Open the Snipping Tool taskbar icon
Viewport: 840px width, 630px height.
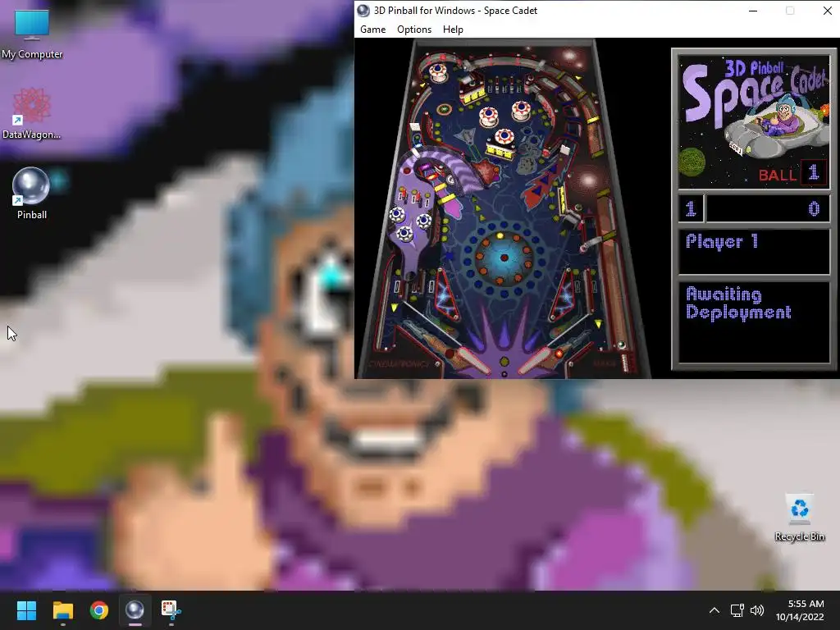point(171,610)
